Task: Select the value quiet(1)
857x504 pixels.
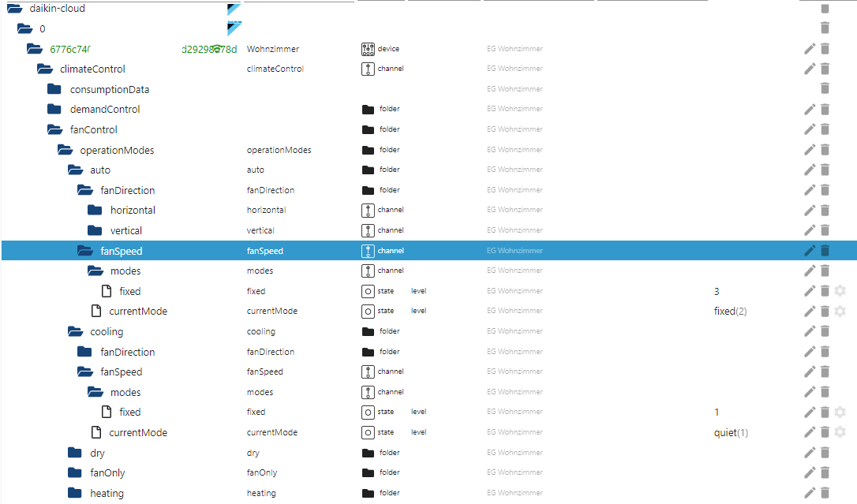Action: [731, 432]
